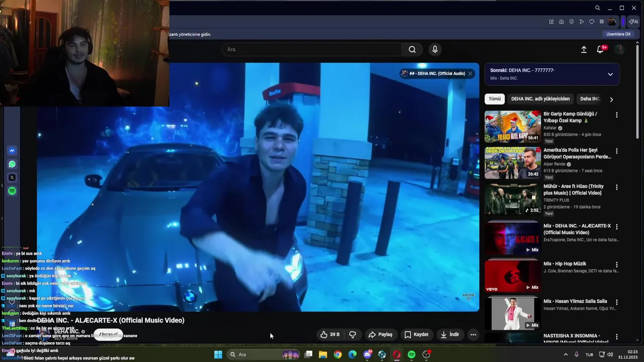644x362 pixels.
Task: Open YouTube notifications bell
Action: [x=600, y=49]
